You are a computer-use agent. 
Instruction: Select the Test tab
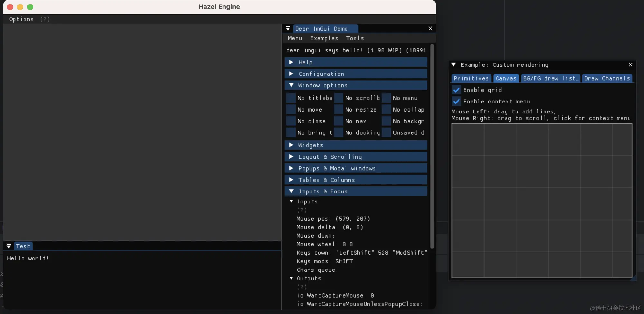(23, 246)
